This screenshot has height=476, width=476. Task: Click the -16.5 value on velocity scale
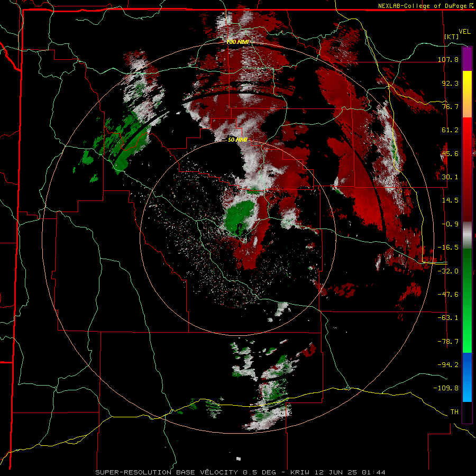pyautogui.click(x=448, y=248)
